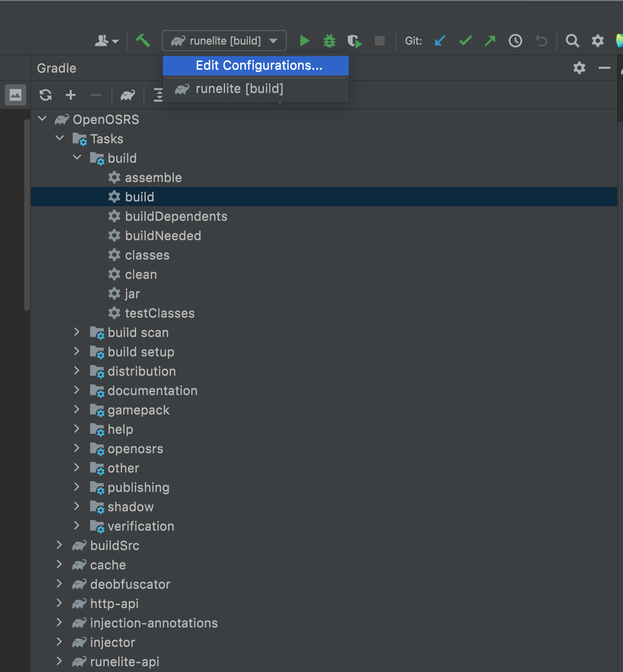The height and width of the screenshot is (672, 623).
Task: Collapse the OpenOSRS root node
Action: tap(43, 119)
